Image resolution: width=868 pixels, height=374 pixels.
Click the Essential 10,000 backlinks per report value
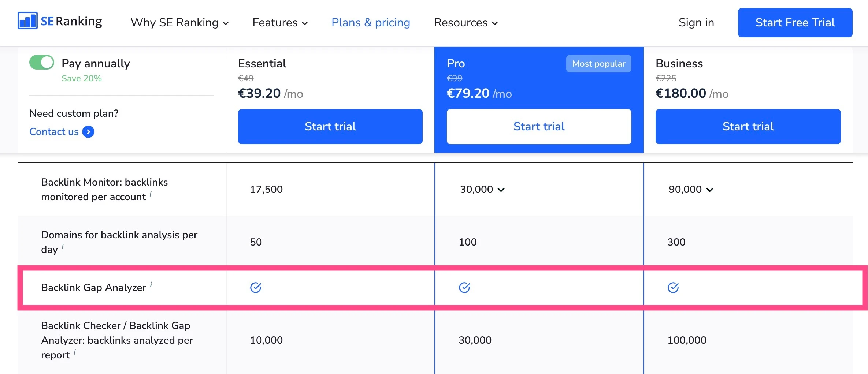(x=266, y=340)
